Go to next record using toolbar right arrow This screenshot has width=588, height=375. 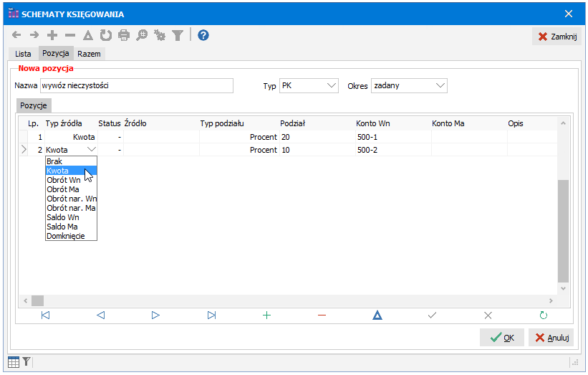click(x=34, y=35)
